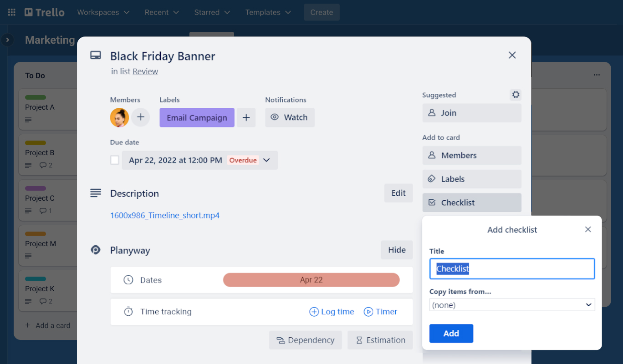
Task: Click the suggested settings gear icon
Action: click(516, 95)
